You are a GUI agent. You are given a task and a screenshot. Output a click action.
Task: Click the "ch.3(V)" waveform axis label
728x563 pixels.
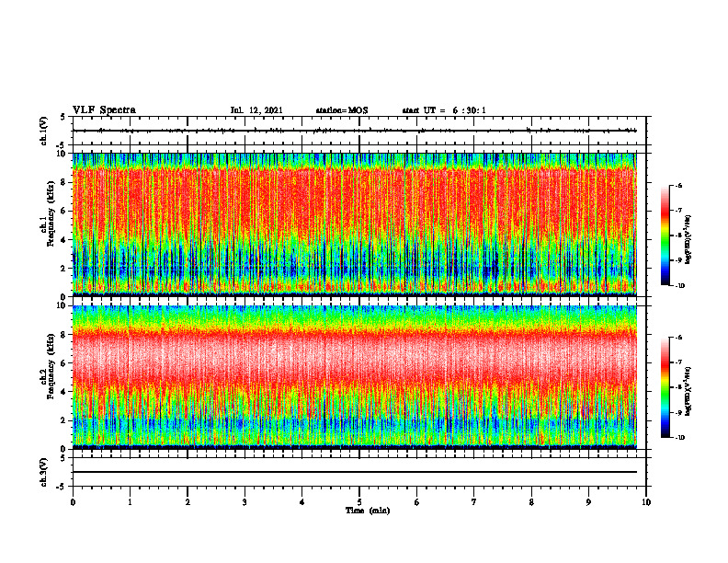[44, 472]
